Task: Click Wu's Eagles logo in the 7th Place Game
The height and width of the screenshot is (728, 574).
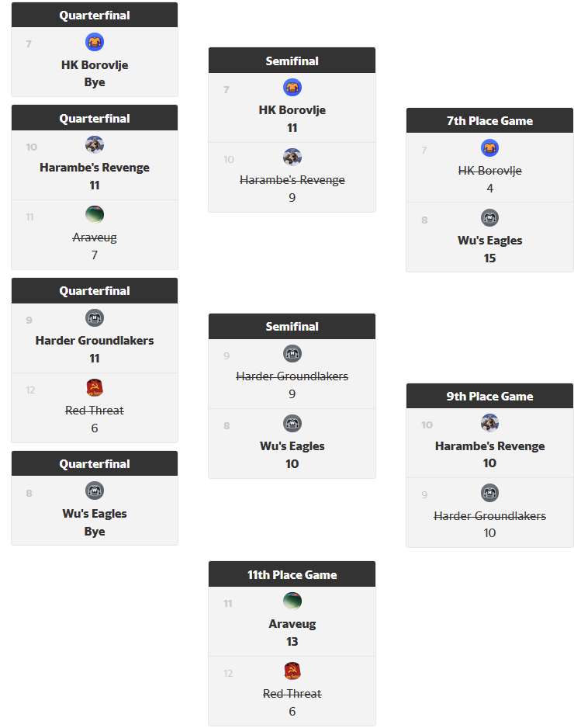Action: pyautogui.click(x=489, y=217)
